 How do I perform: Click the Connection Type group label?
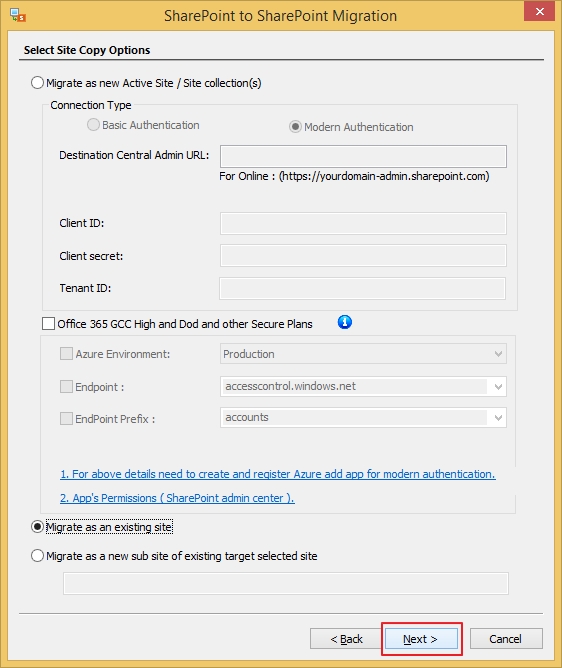coord(91,105)
